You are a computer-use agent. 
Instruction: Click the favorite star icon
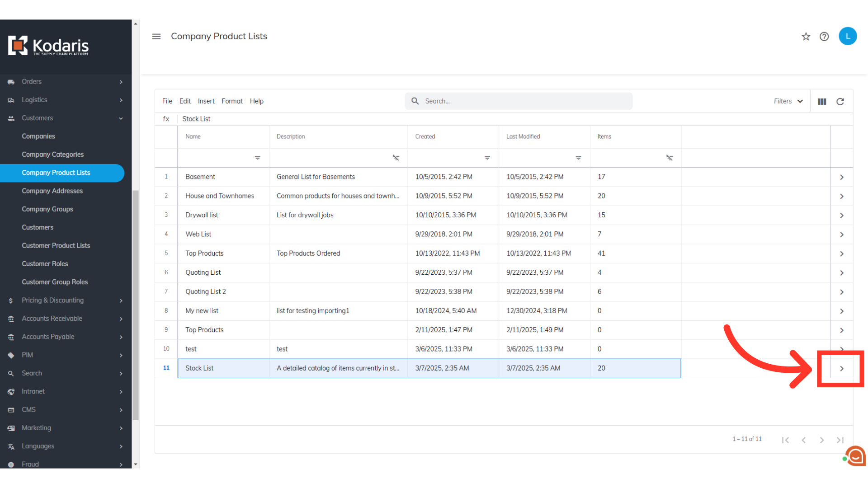tap(806, 37)
